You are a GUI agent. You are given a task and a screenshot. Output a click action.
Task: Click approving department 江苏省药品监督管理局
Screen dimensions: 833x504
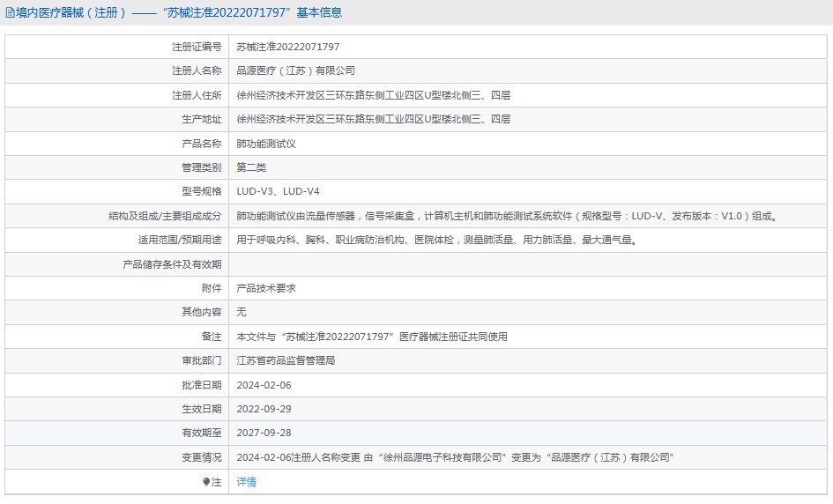tap(286, 360)
